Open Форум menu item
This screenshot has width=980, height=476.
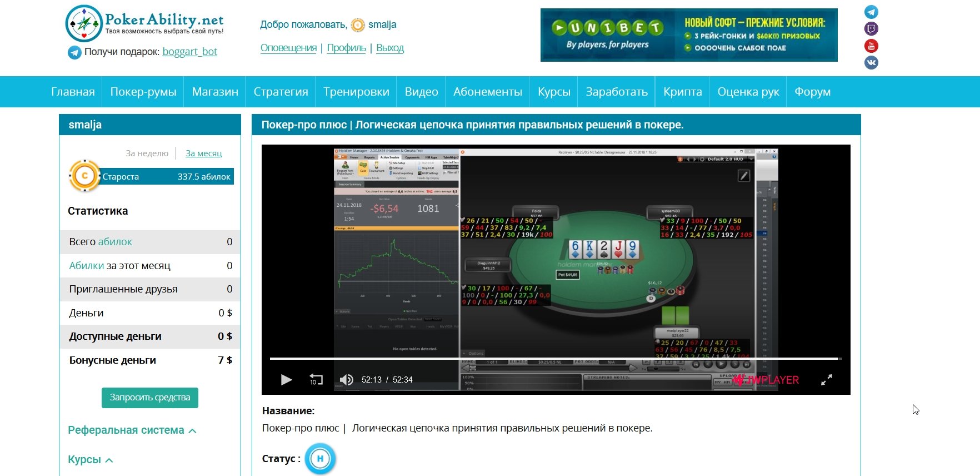(812, 92)
